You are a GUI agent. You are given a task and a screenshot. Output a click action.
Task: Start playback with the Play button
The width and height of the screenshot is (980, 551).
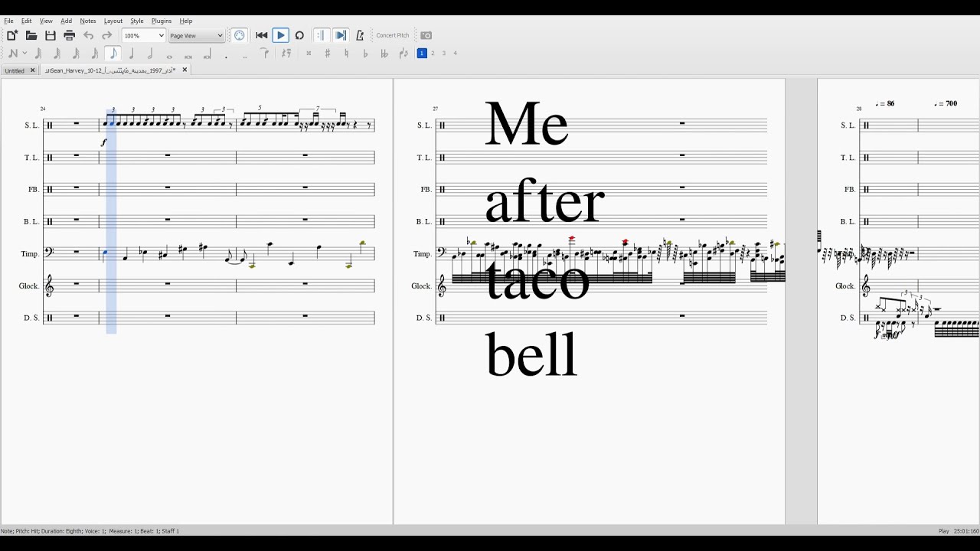click(280, 35)
